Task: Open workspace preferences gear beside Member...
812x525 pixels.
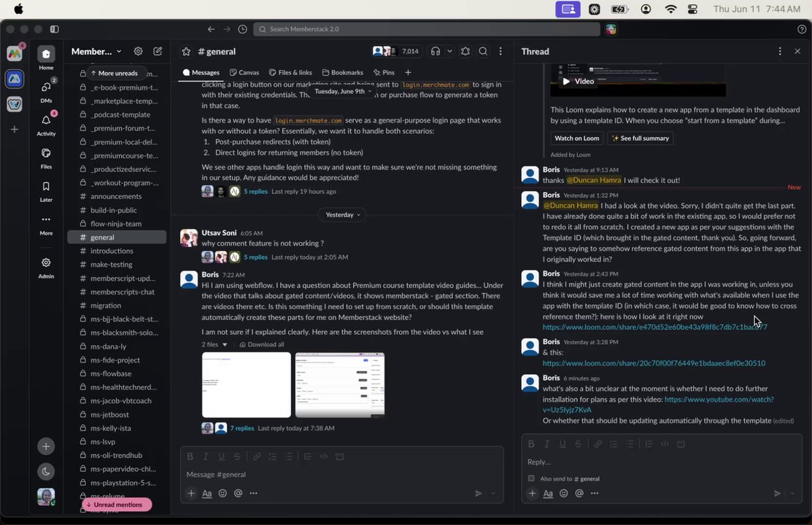Action: tap(139, 51)
